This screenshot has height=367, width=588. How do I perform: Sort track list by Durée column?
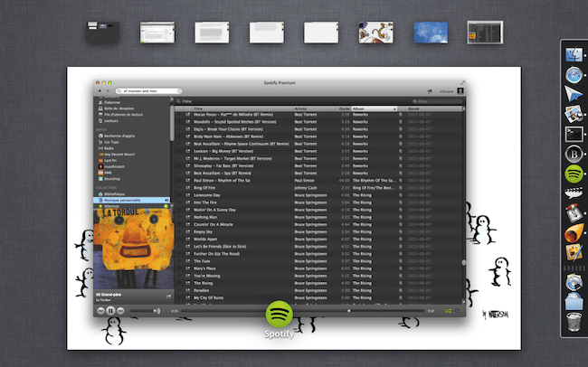pyautogui.click(x=344, y=108)
